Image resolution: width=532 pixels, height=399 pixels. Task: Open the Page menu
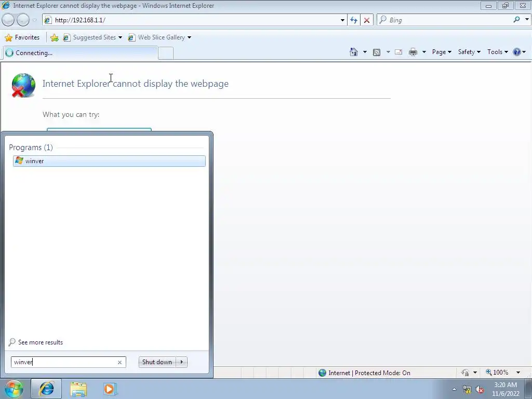442,52
